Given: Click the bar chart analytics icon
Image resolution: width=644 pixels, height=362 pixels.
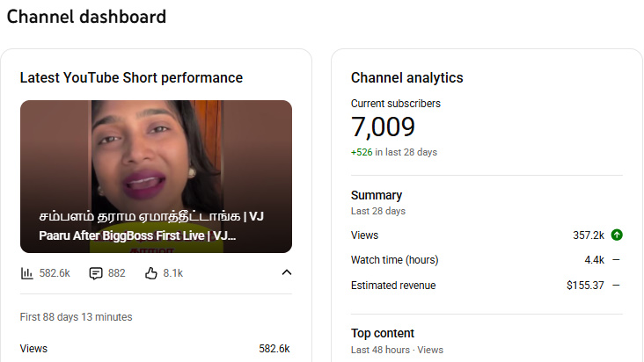Looking at the screenshot, I should pyautogui.click(x=27, y=273).
